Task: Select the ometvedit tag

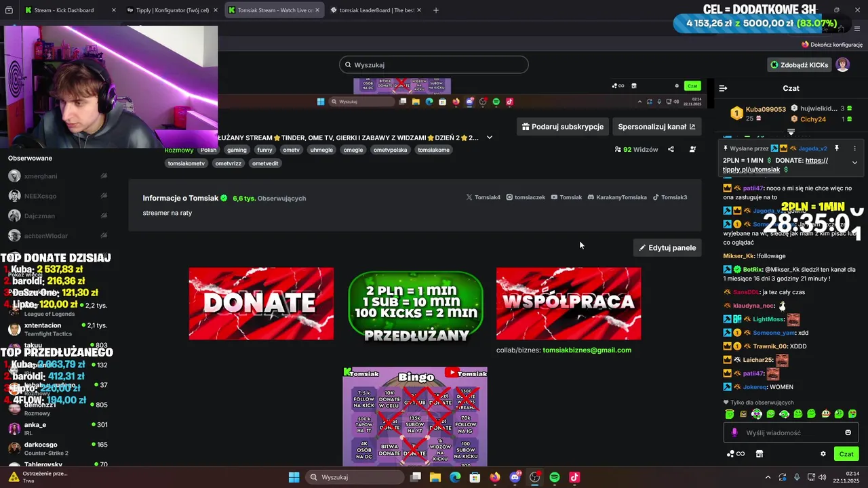Action: point(265,163)
